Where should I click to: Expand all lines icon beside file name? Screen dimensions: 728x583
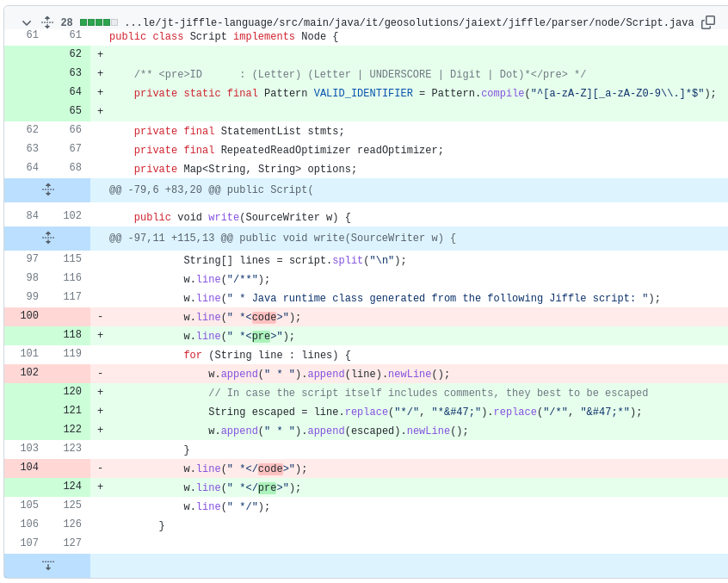click(x=46, y=22)
